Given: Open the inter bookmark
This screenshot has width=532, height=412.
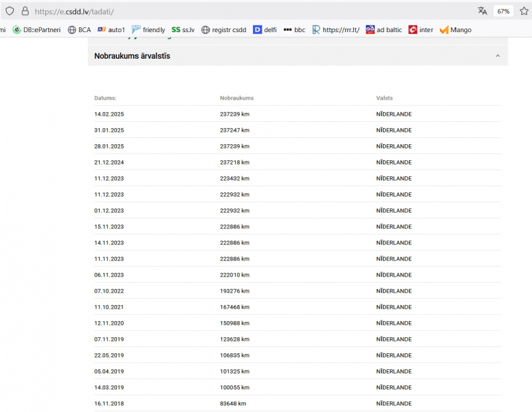Looking at the screenshot, I should coord(421,30).
